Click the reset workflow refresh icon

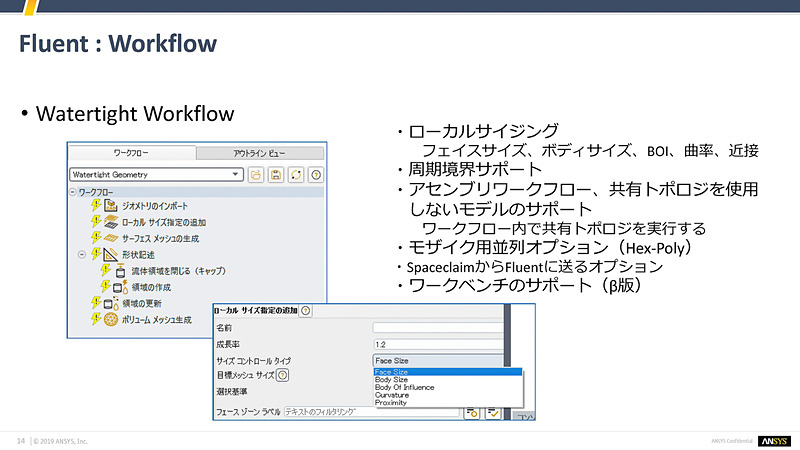pos(296,175)
